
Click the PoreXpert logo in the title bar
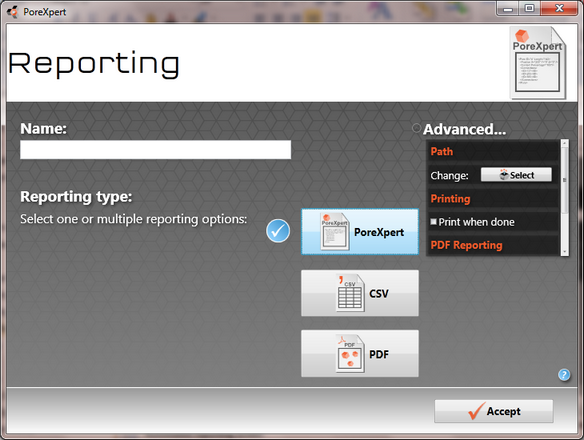(x=13, y=12)
